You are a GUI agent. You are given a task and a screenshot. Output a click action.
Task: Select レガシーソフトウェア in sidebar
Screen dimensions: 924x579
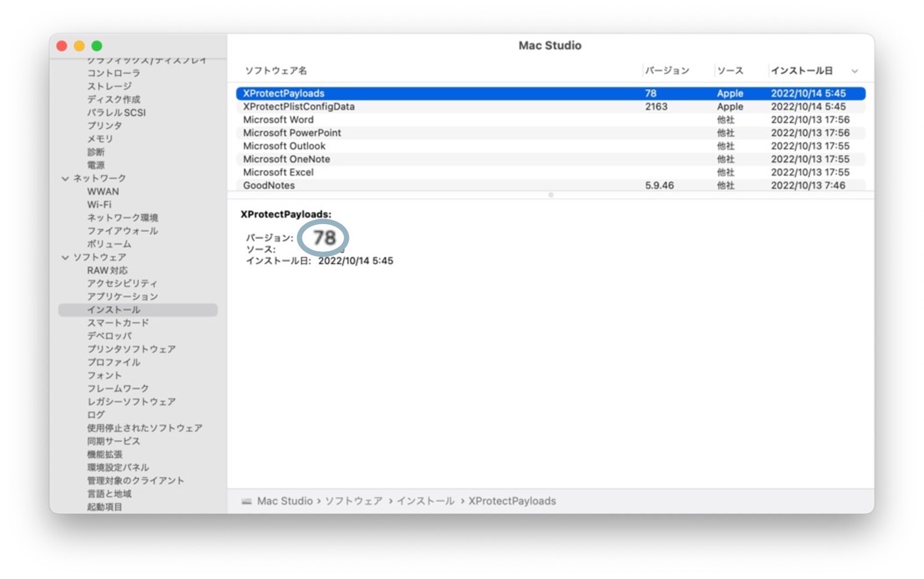pyautogui.click(x=132, y=402)
